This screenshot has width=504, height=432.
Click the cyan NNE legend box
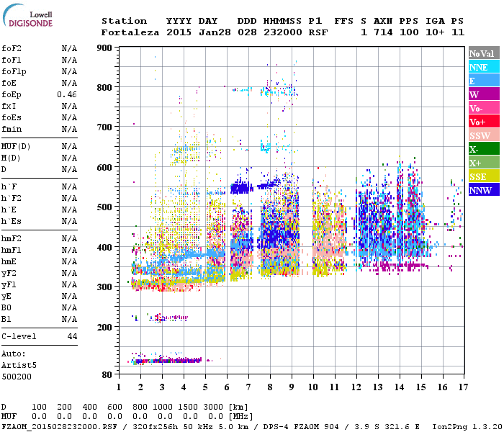[x=483, y=67]
